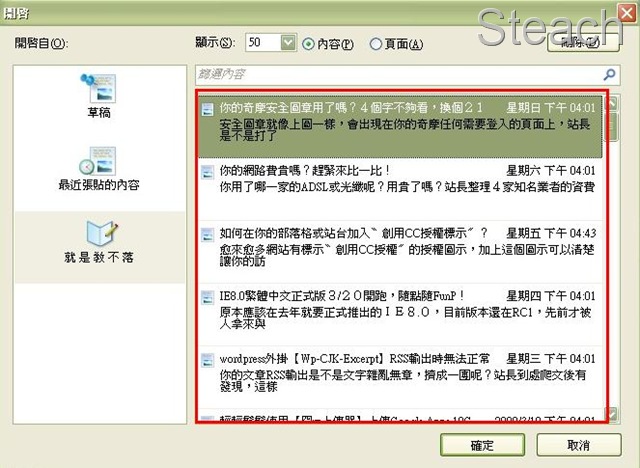Click the post icon of 你的網路費貴嗎 entry
640x468 pixels.
tap(207, 172)
